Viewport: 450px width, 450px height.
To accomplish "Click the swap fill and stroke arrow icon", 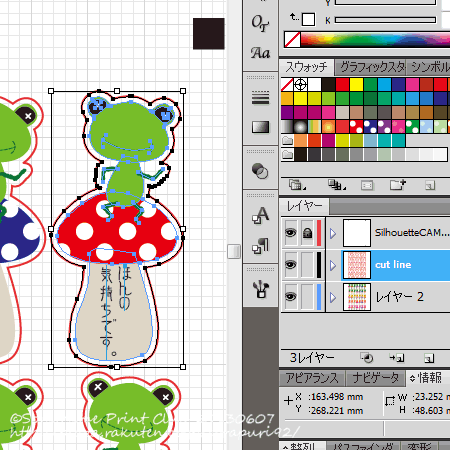I will (294, 16).
